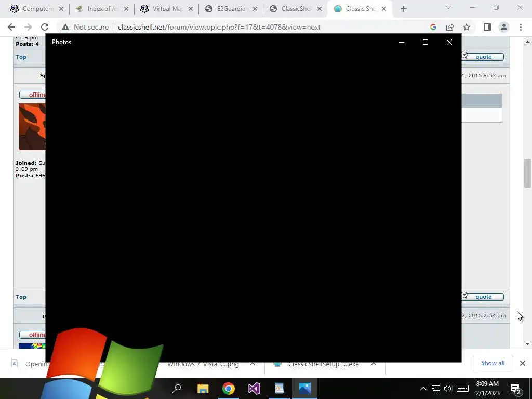532x399 pixels.
Task: Minimize the Photos window
Action: coord(402,42)
